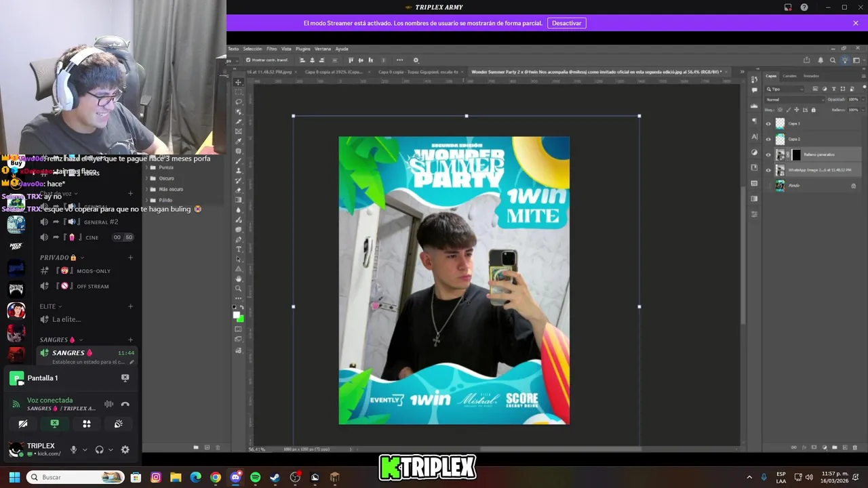868x488 pixels.
Task: Open the Relleno fill dropdown arrow
Action: [x=863, y=110]
